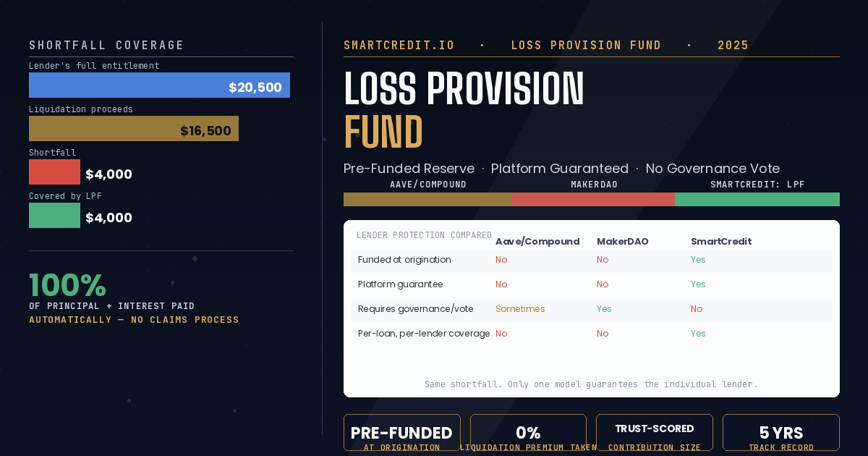This screenshot has height=456, width=868.
Task: Click the Aave/Compound column header
Action: pos(537,242)
